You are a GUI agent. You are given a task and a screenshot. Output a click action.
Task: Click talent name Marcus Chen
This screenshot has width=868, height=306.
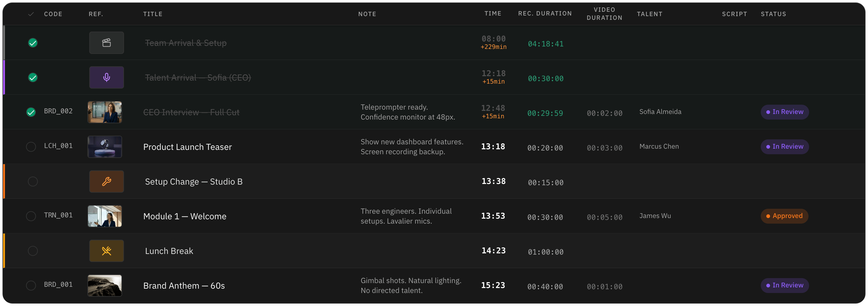pos(659,146)
